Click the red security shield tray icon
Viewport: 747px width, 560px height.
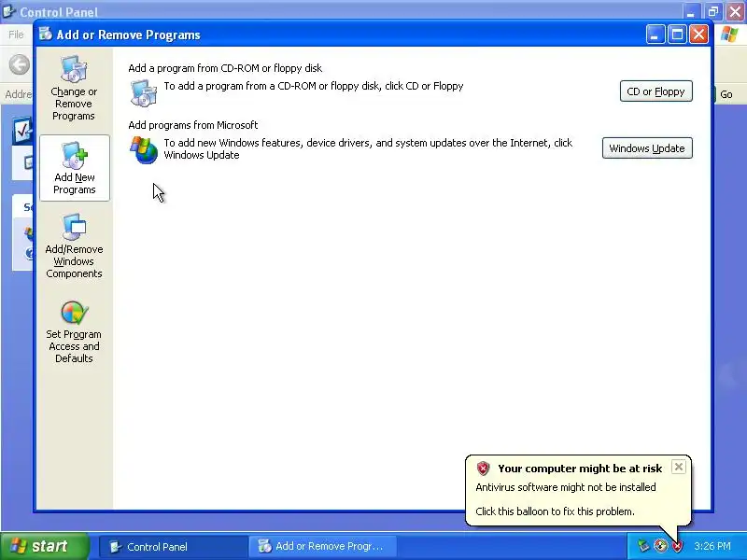[x=677, y=546]
